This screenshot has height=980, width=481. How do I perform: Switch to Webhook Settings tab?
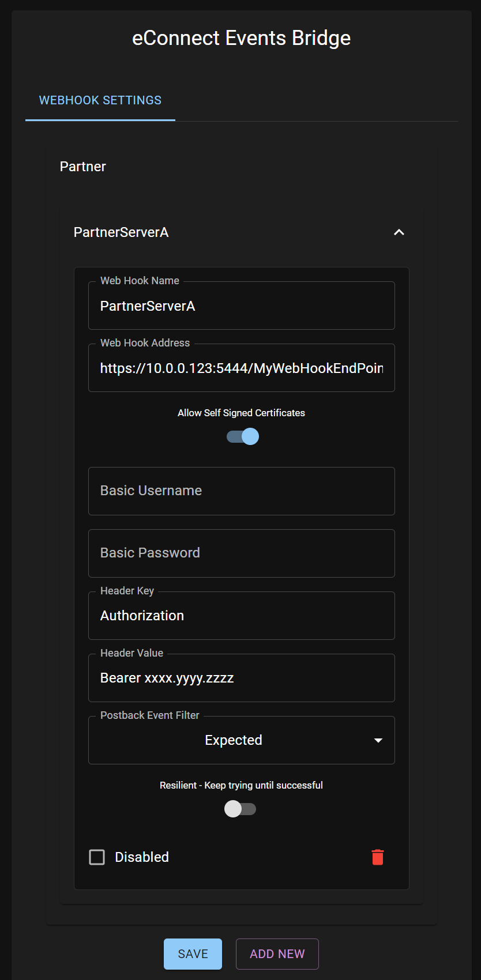(100, 100)
